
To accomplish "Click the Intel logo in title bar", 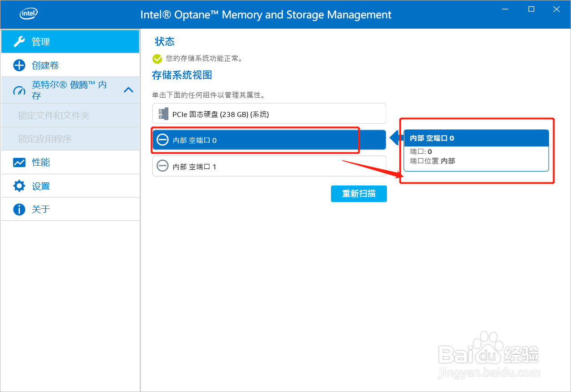I will 28,14.
